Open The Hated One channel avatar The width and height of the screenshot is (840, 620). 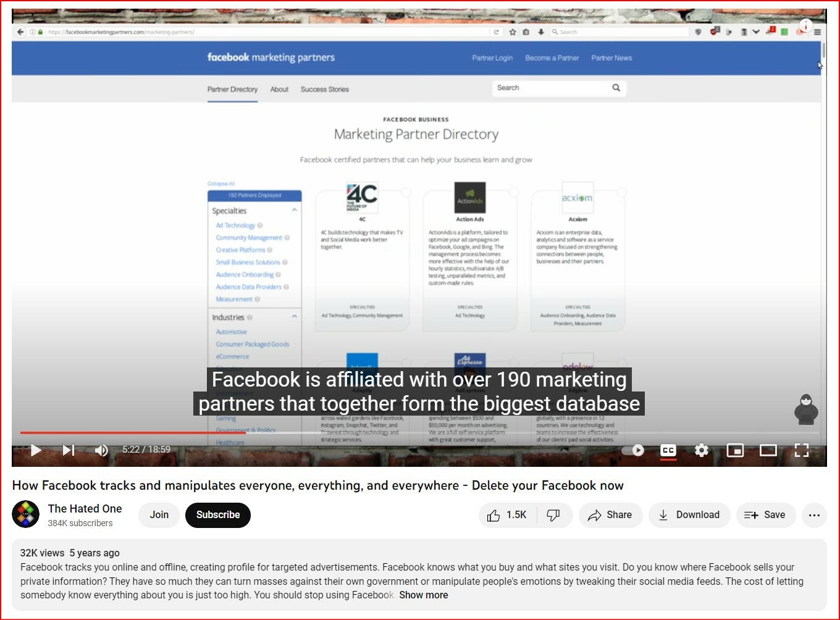(26, 514)
